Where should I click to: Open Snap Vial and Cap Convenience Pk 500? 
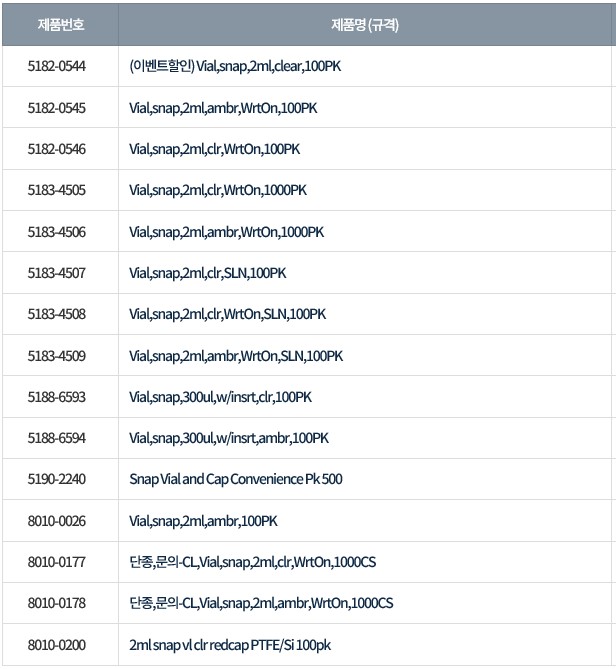click(236, 479)
